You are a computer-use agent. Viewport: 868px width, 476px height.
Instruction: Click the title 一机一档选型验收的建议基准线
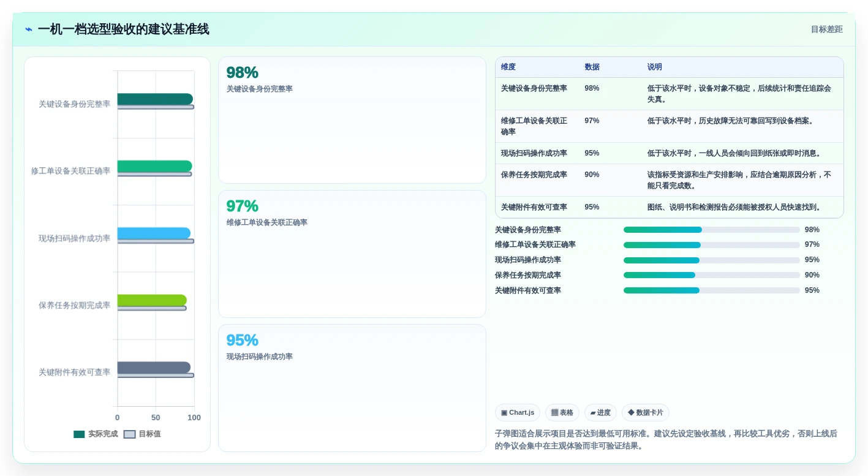(x=123, y=29)
